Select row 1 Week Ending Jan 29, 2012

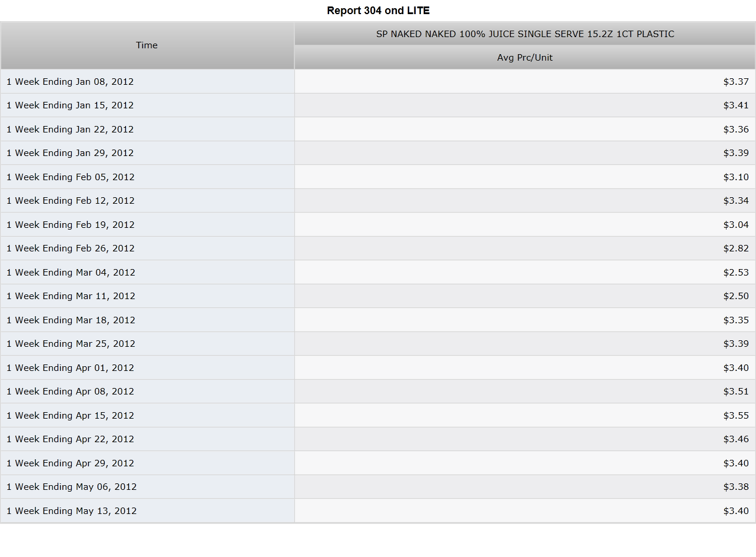pyautogui.click(x=378, y=153)
